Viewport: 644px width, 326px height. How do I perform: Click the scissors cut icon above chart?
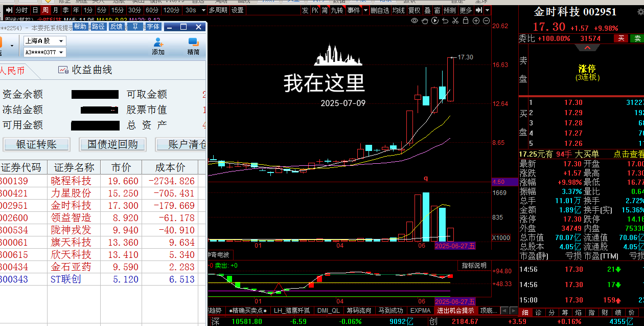[455, 20]
